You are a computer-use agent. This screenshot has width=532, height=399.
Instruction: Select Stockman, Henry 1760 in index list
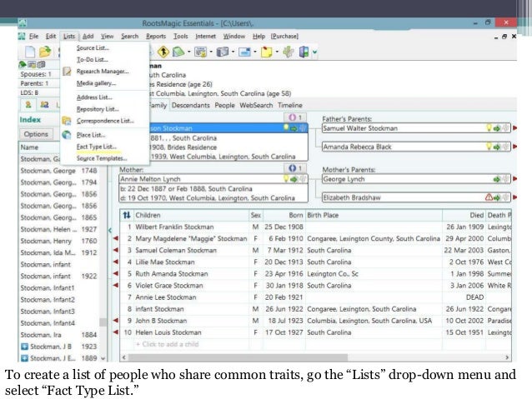click(58, 241)
